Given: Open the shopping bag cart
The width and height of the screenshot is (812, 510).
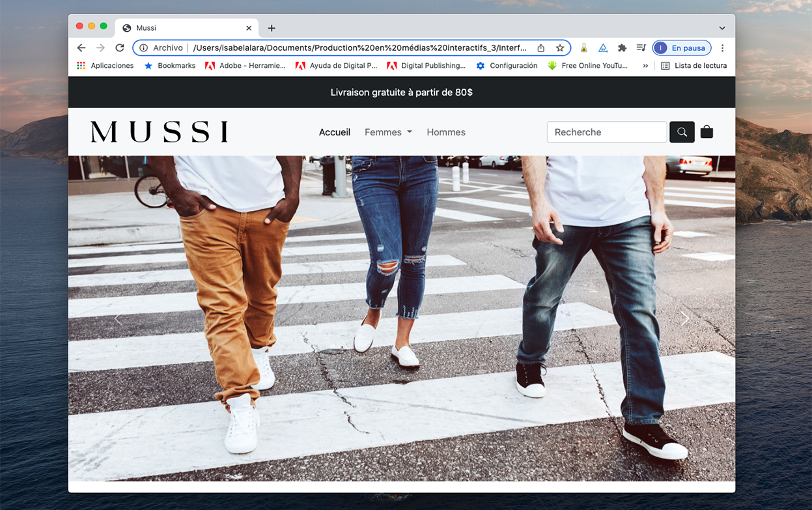Looking at the screenshot, I should click(707, 132).
